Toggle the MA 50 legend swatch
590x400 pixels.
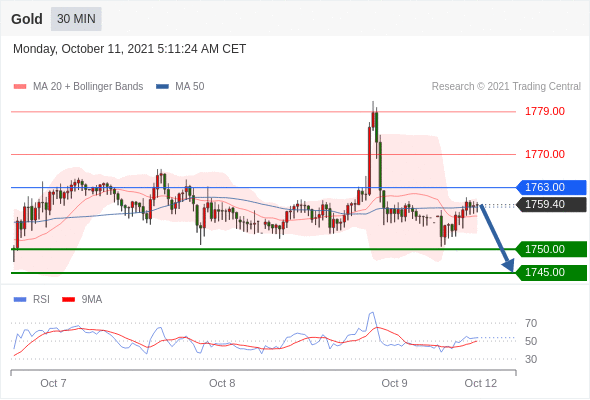tap(162, 87)
